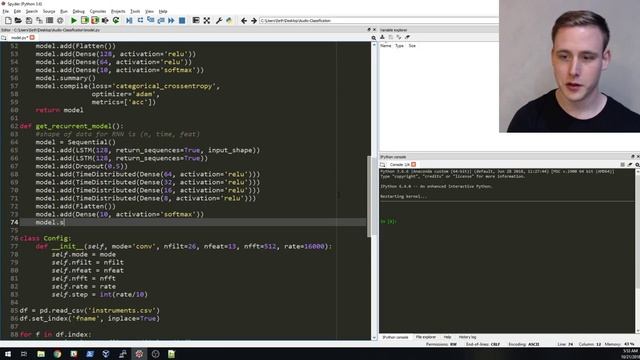Continue execution until the next breakpoint

171,20
